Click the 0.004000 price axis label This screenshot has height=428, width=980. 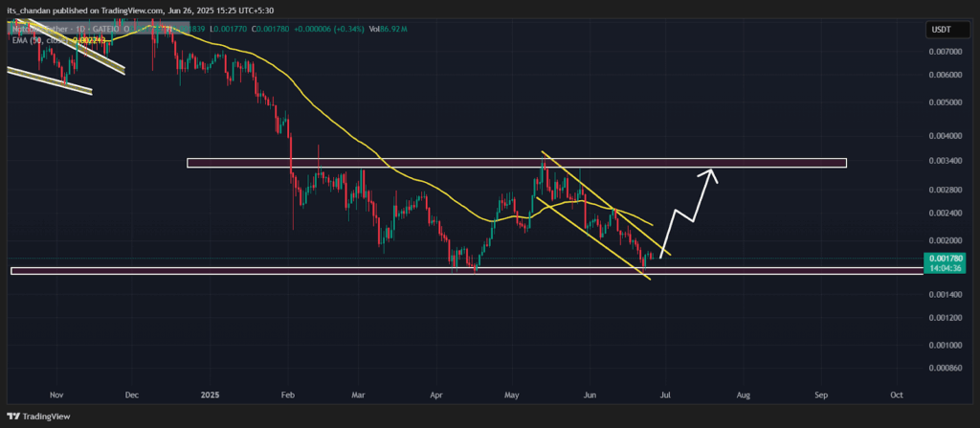click(x=945, y=136)
